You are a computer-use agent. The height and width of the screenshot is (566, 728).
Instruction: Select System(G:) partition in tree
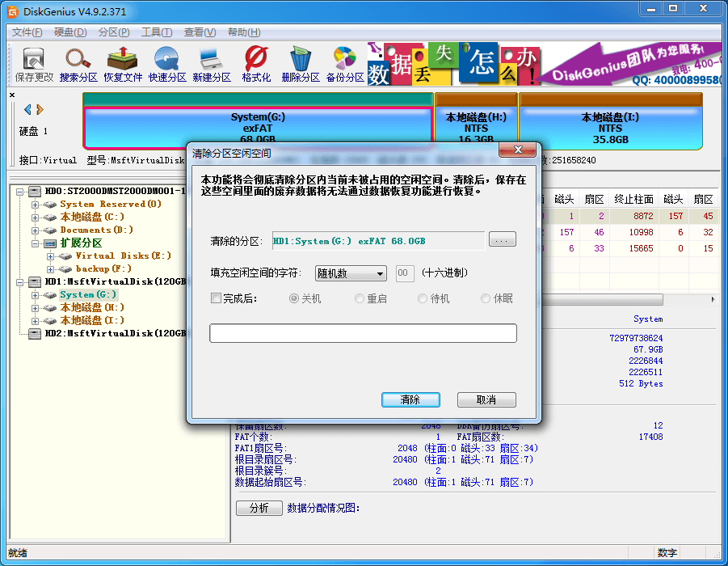88,294
